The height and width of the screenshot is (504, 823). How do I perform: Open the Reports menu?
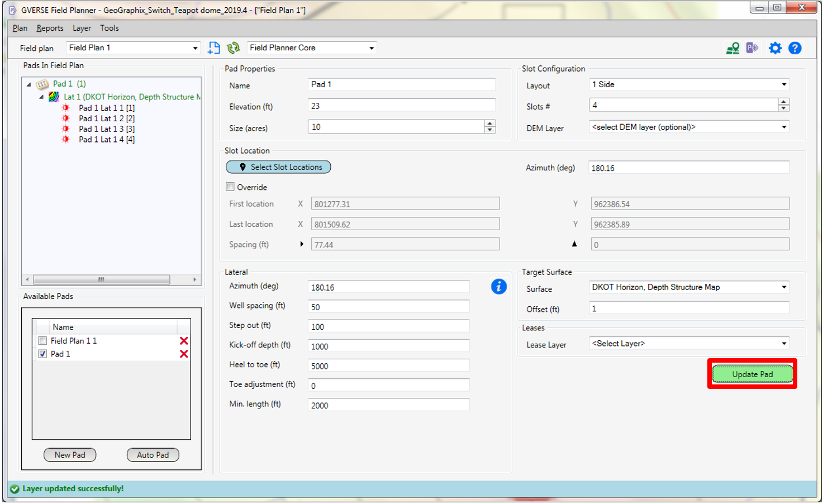[50, 28]
